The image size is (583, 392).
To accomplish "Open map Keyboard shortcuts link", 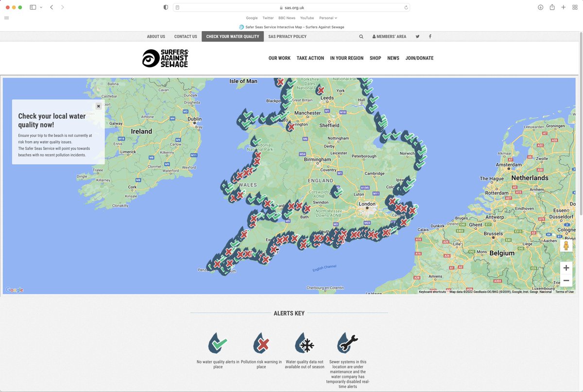I will (432, 292).
